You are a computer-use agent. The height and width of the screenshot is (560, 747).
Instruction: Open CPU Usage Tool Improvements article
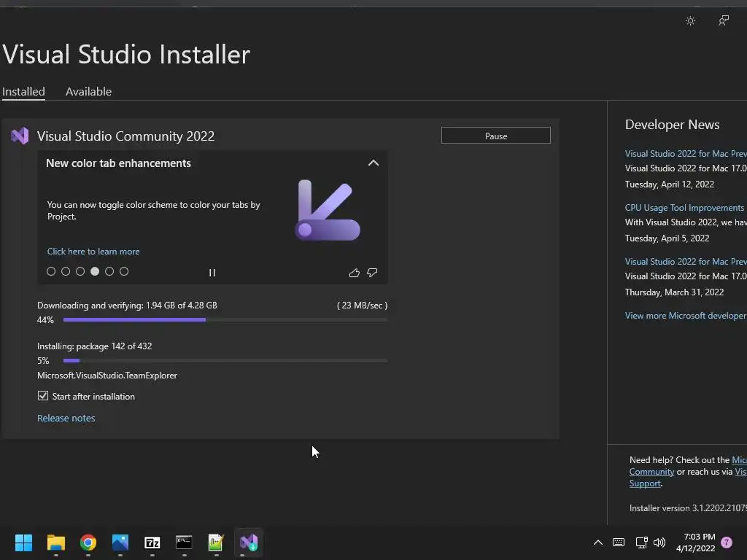pos(684,208)
